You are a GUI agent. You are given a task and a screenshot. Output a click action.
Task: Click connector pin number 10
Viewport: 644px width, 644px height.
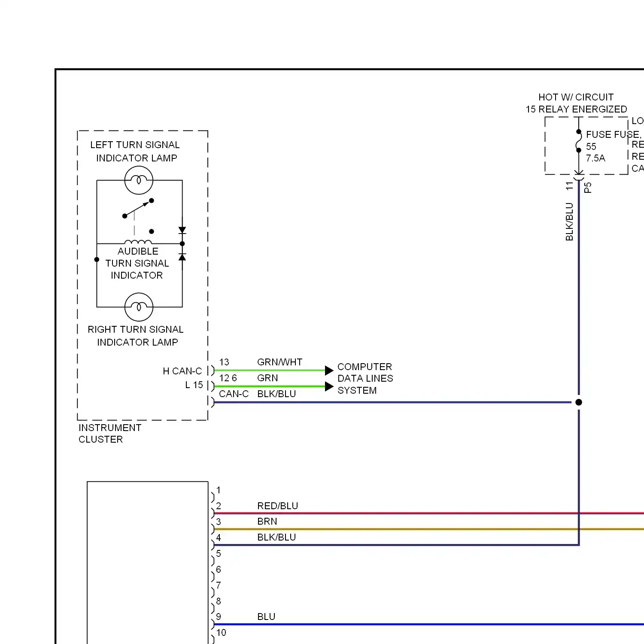[x=221, y=632]
